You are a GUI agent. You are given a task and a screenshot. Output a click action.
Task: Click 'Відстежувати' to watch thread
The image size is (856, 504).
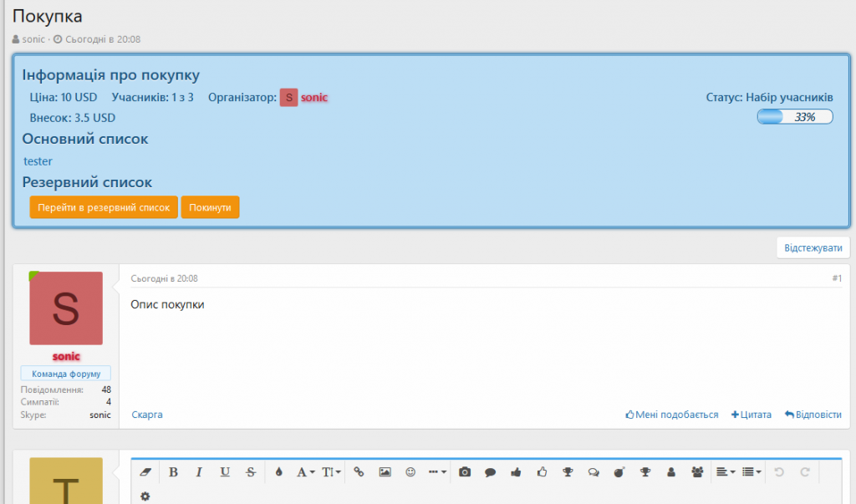[813, 248]
